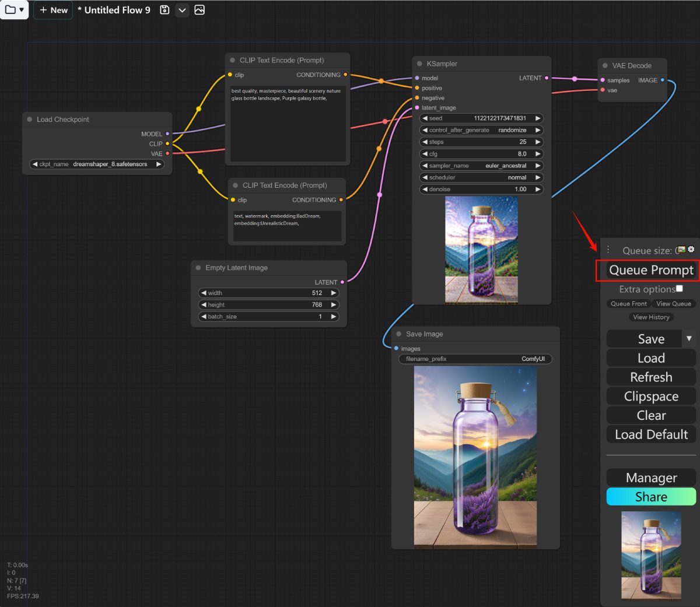The width and height of the screenshot is (700, 607).
Task: Click the save workflow disk icon
Action: pos(164,10)
